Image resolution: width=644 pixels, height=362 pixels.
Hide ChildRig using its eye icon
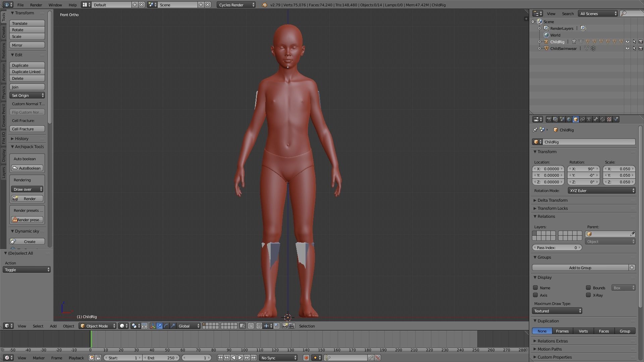pyautogui.click(x=627, y=42)
